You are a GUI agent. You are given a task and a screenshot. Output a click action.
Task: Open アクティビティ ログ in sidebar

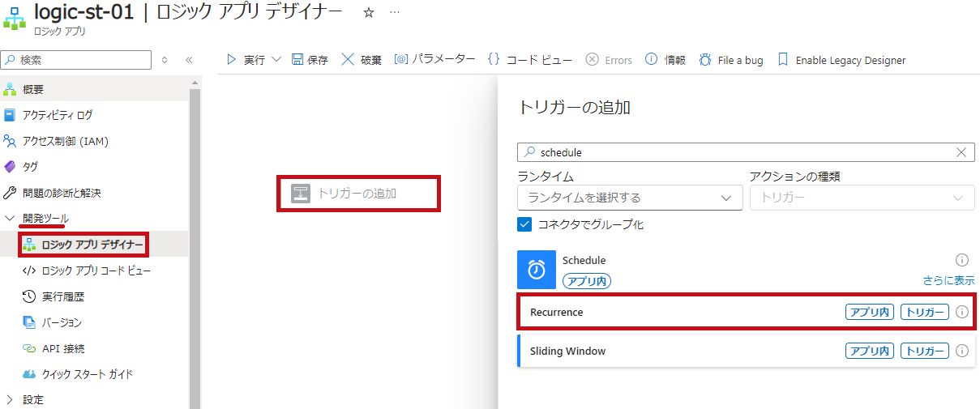pos(94,115)
